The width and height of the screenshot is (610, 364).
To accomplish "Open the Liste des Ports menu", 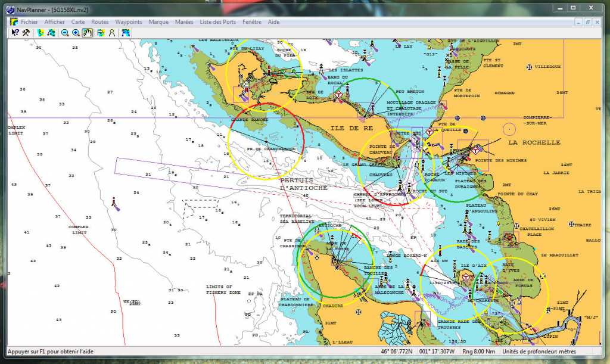I will click(217, 22).
